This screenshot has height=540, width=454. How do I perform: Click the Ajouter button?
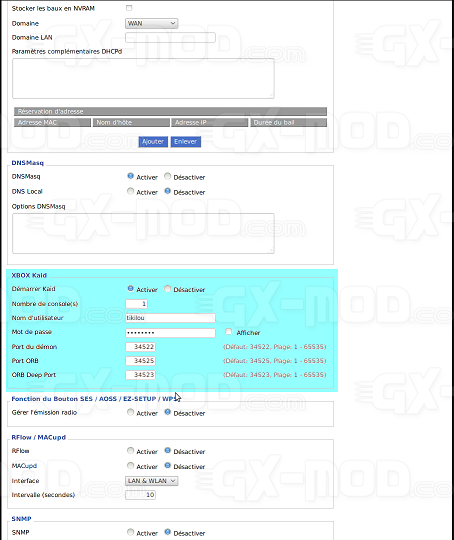click(x=153, y=142)
